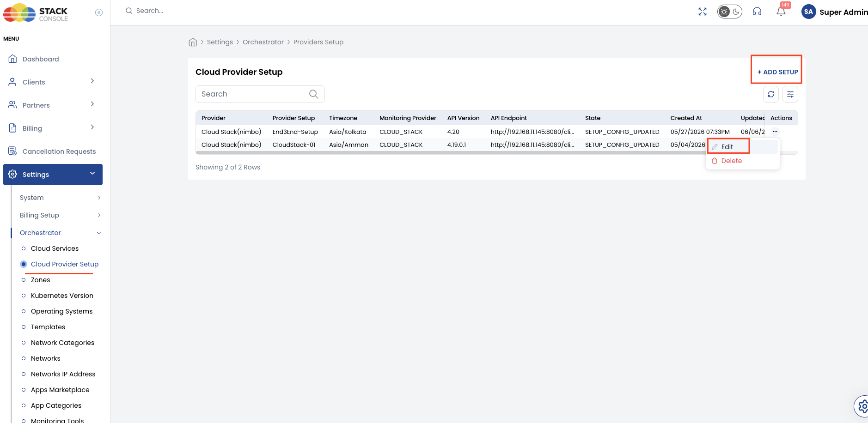Expand the Billing menu chevron
The height and width of the screenshot is (423, 868).
click(92, 127)
